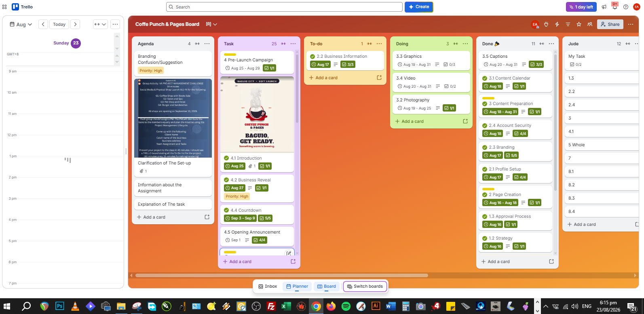Open the notifications bell
Screen dimensions: 644x314
614,7
